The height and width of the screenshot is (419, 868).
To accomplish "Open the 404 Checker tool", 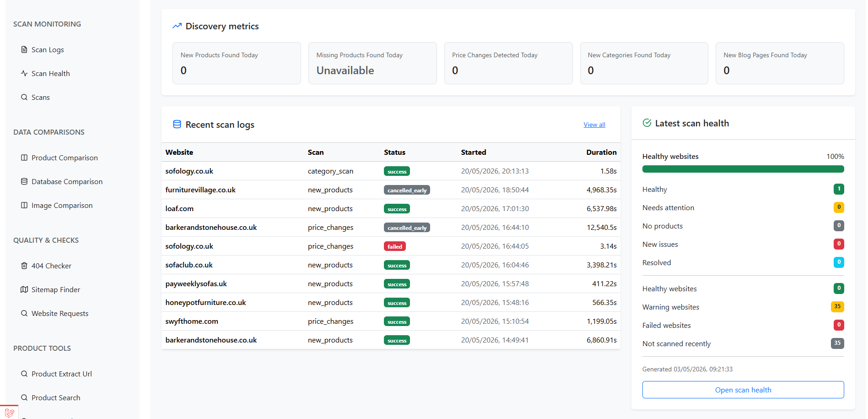I will click(x=51, y=266).
